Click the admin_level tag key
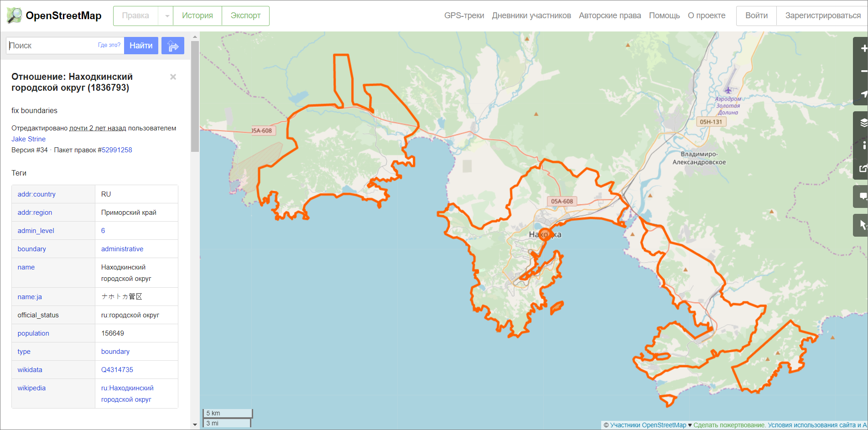This screenshot has height=430, width=868. pyautogui.click(x=36, y=231)
